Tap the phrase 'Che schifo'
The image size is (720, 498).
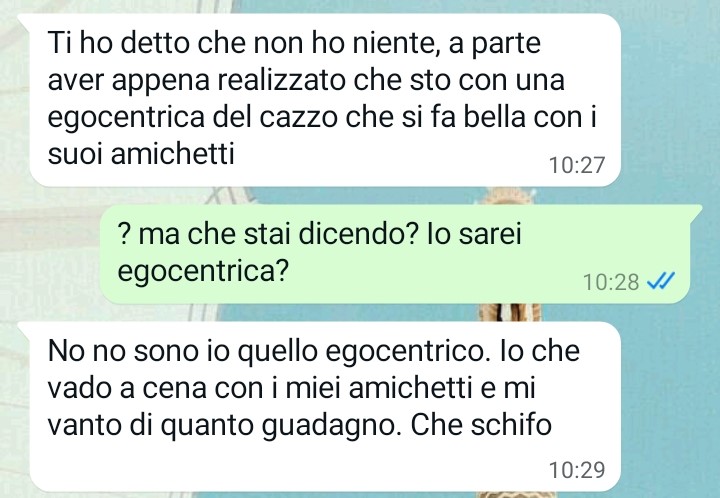point(481,425)
